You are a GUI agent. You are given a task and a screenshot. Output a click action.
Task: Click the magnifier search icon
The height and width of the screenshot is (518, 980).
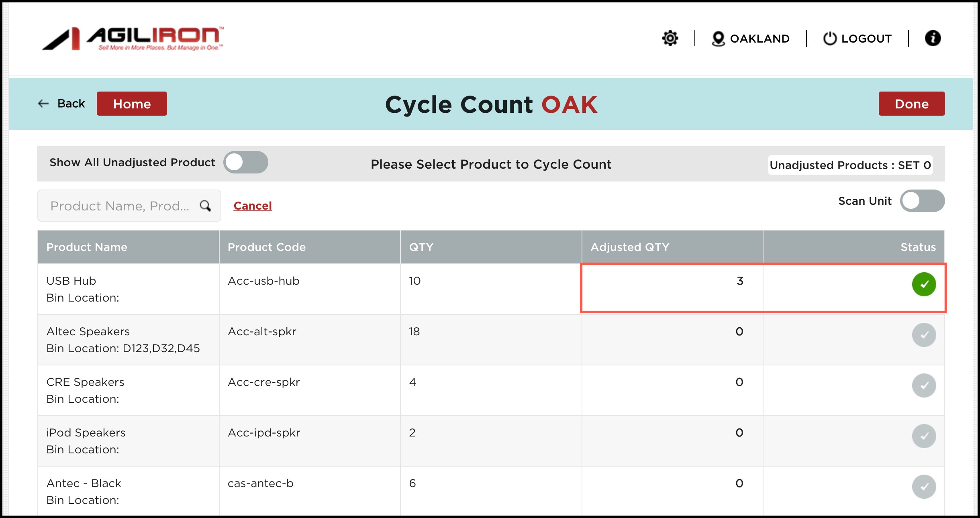(205, 206)
